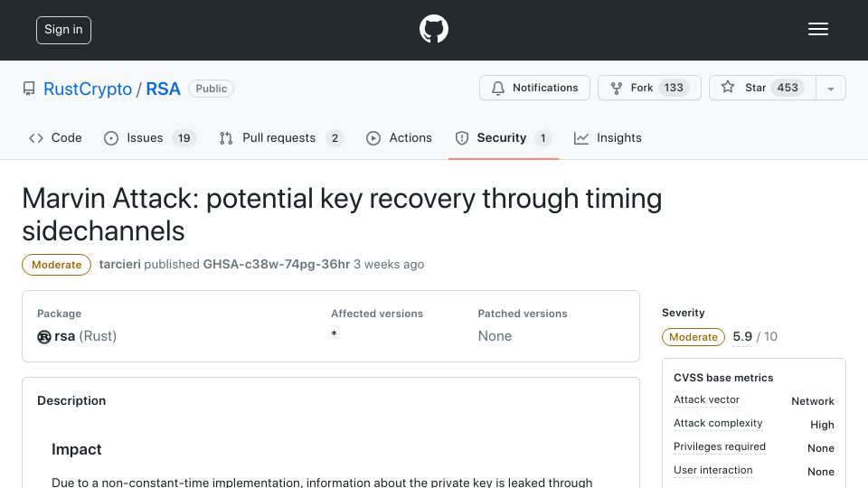Open the hamburger navigation menu
This screenshot has width=868, height=488.
pos(817,29)
